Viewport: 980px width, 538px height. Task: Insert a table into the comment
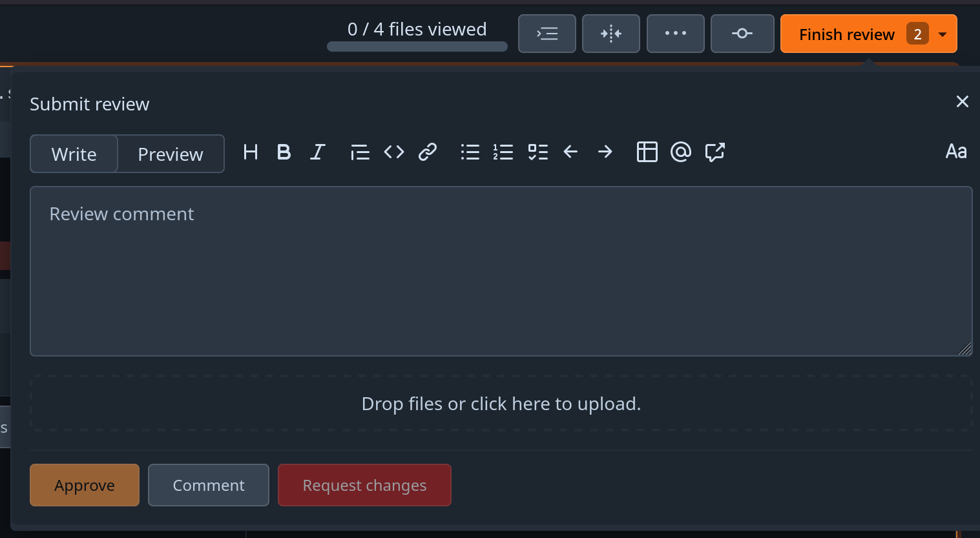click(x=647, y=152)
